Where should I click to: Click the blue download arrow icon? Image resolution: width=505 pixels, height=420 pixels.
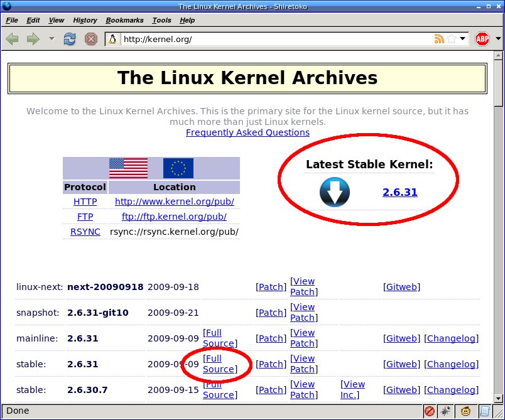pos(334,192)
